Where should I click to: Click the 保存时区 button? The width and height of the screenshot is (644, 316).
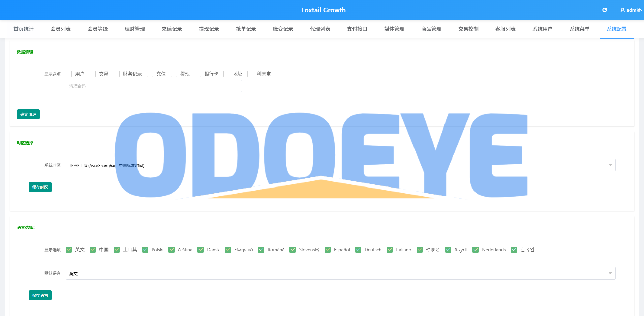(x=40, y=187)
